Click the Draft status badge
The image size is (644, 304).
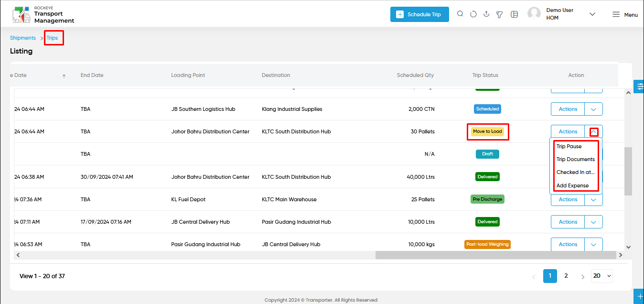click(x=487, y=154)
